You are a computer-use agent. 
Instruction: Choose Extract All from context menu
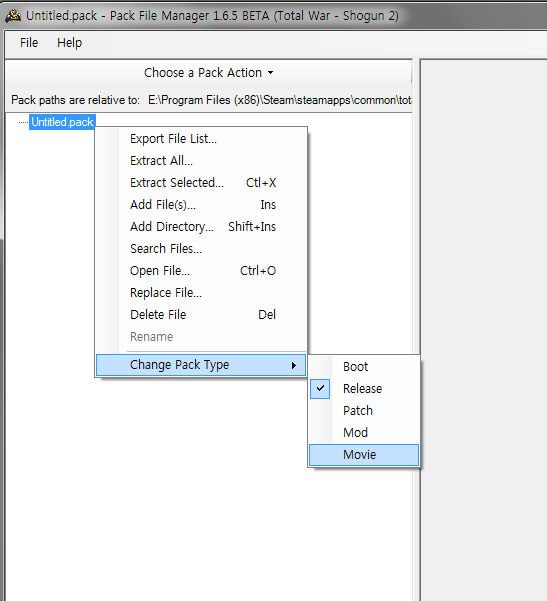[202, 161]
